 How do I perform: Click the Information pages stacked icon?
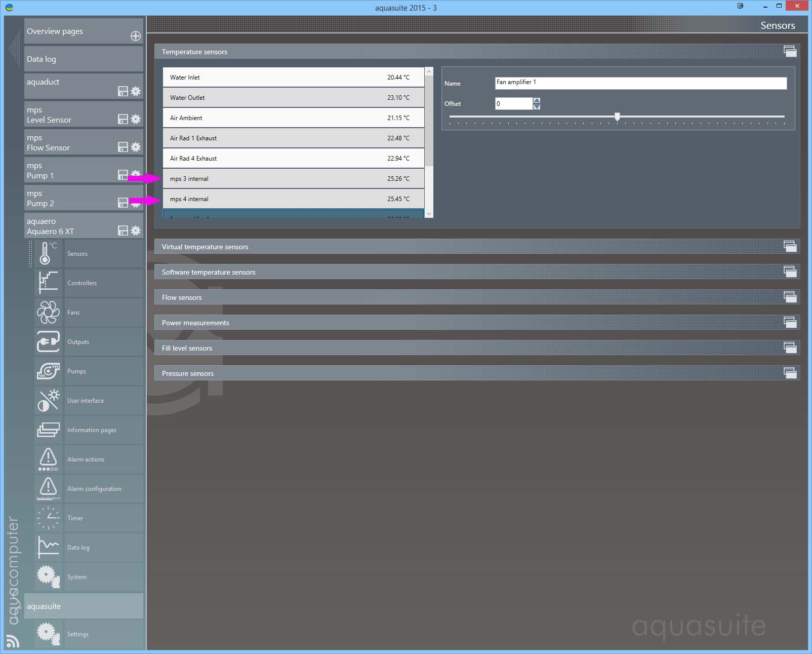pos(48,430)
